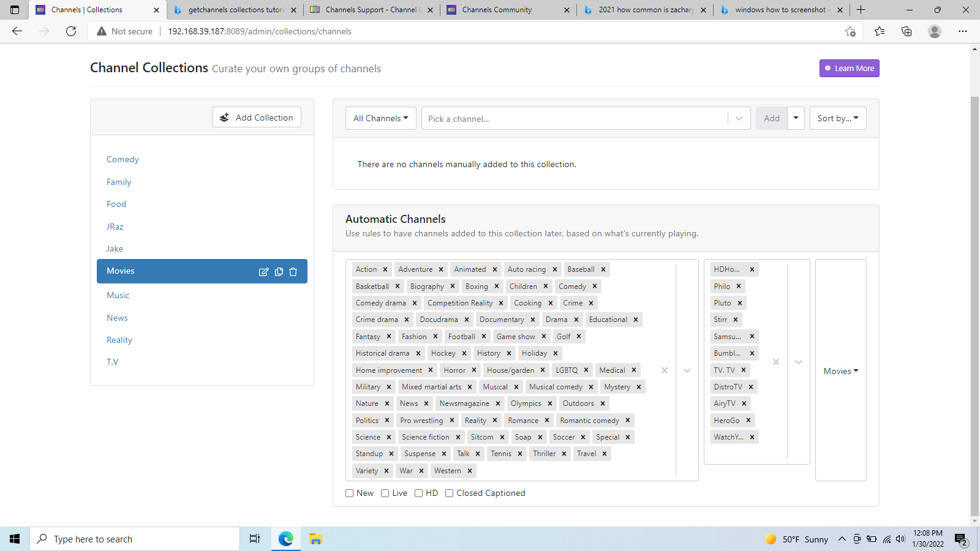Select the Comedy collection
The width and height of the screenshot is (980, 551).
coord(123,159)
